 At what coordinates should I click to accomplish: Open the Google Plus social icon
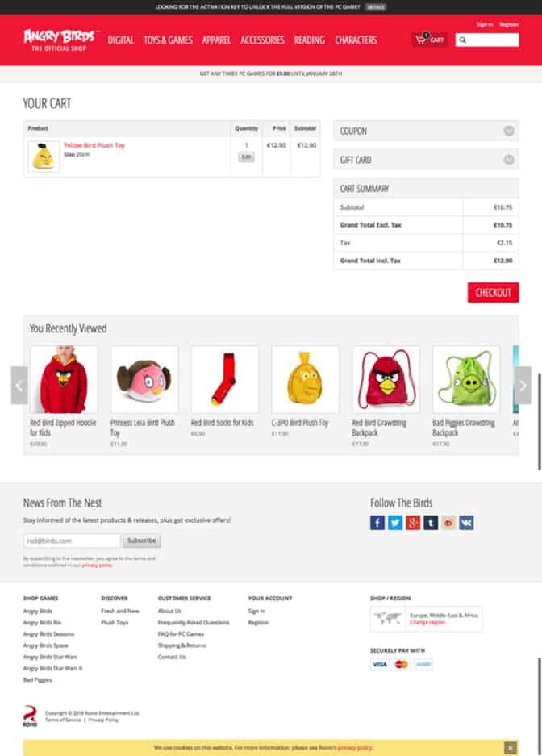[x=413, y=523]
